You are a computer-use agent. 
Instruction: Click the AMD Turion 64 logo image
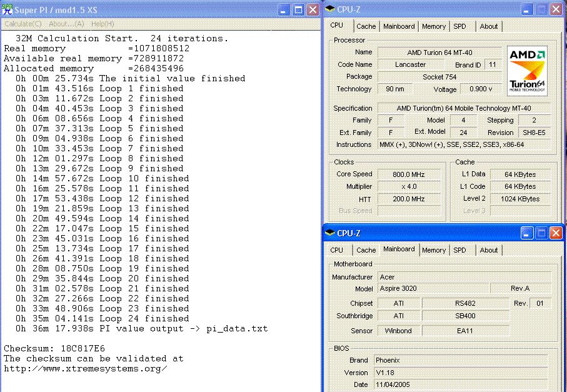(527, 71)
